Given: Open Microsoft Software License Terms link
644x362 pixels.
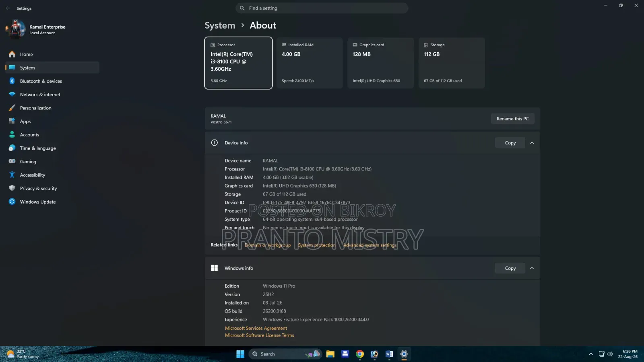Looking at the screenshot, I should 260,335.
